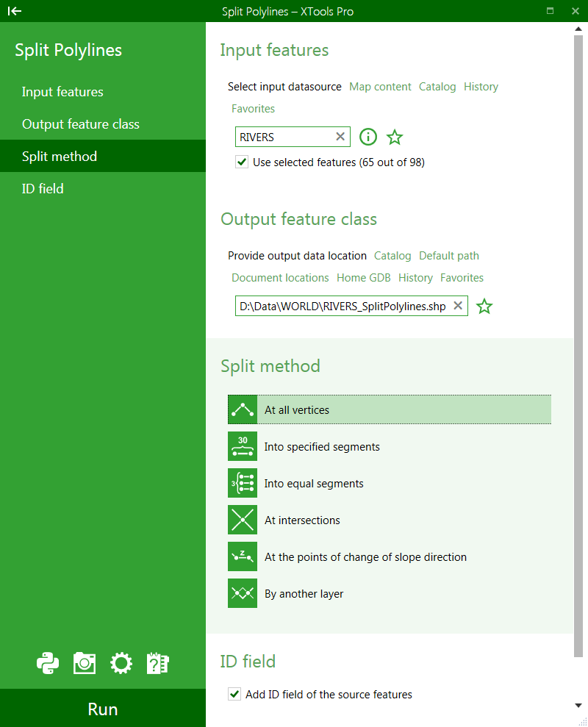Toggle Use selected features checkbox

[x=242, y=162]
